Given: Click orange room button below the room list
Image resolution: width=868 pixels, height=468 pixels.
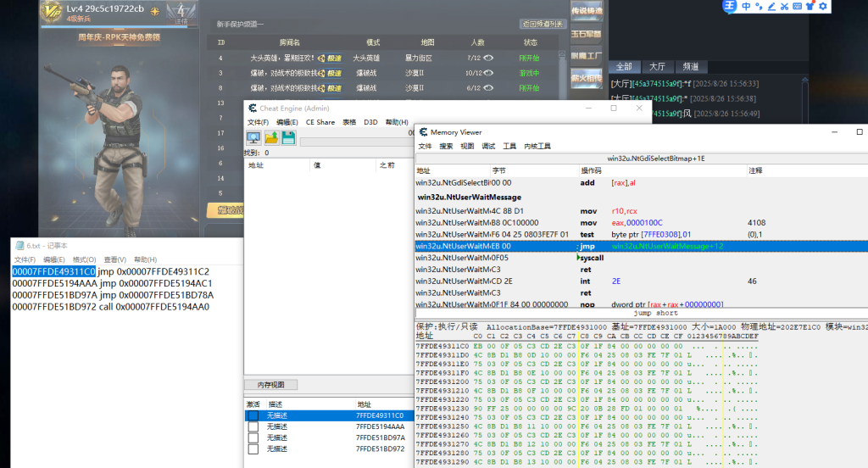Looking at the screenshot, I should tap(225, 210).
